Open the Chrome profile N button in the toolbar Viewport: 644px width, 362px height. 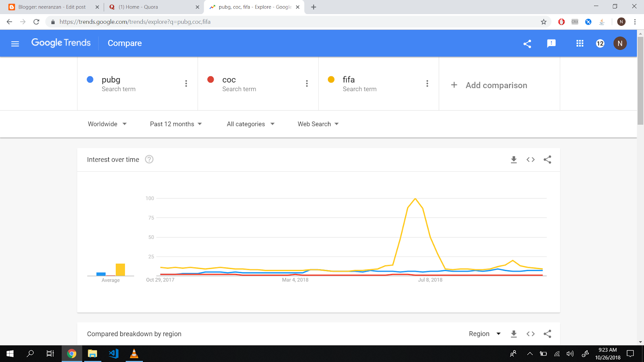point(621,22)
